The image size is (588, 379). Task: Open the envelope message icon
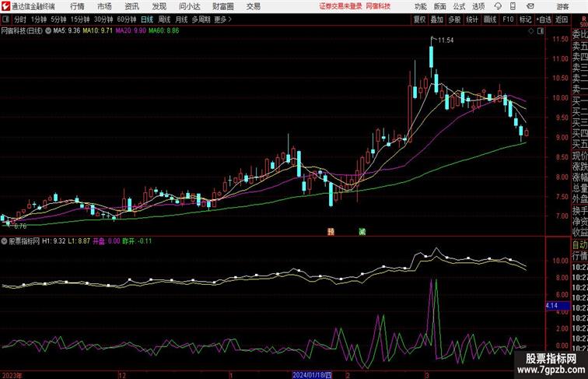pos(530,6)
